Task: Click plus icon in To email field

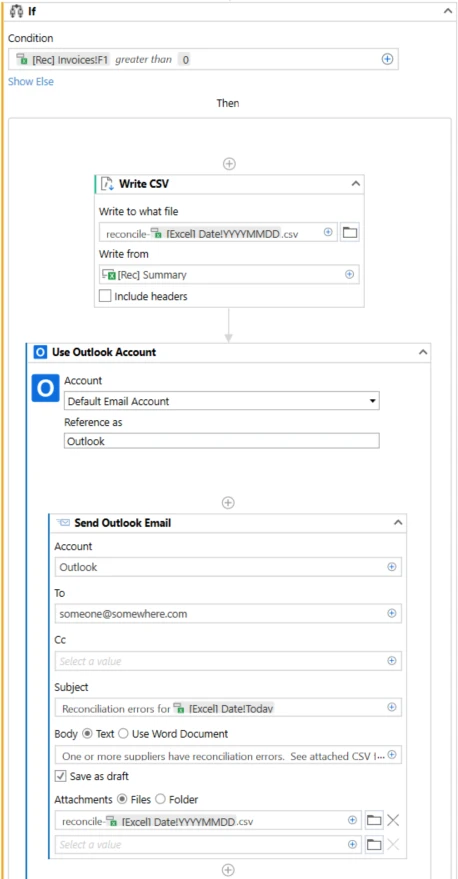Action: [x=392, y=614]
